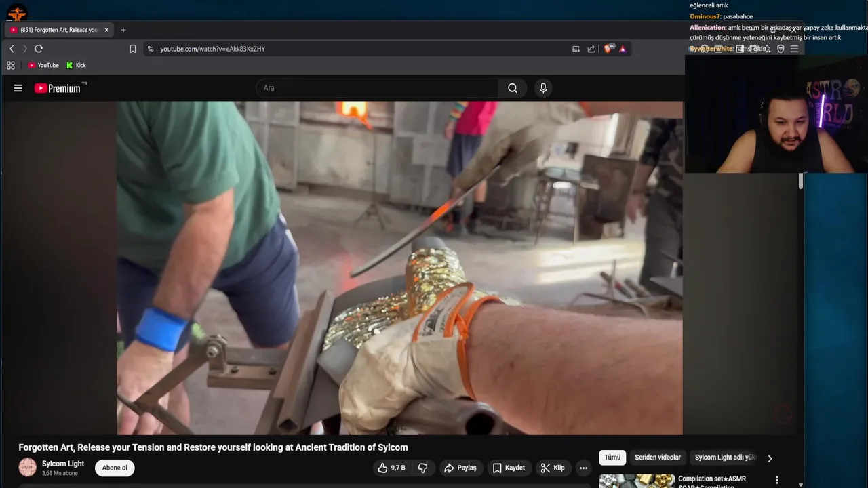Screen dimensions: 868x488
Task: Play or pause the video
Action: tap(399, 268)
